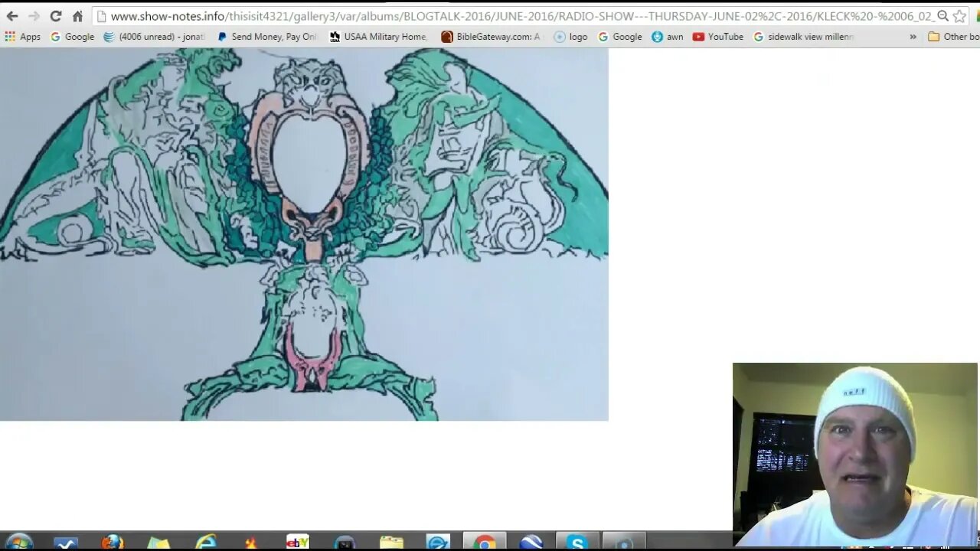The image size is (980, 551).
Task: Open the Apps shortcut in bookmarks bar
Action: coord(22,37)
